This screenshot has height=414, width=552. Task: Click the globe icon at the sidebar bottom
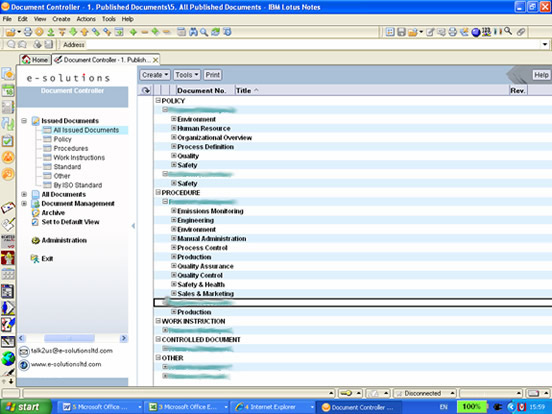[x=8, y=358]
